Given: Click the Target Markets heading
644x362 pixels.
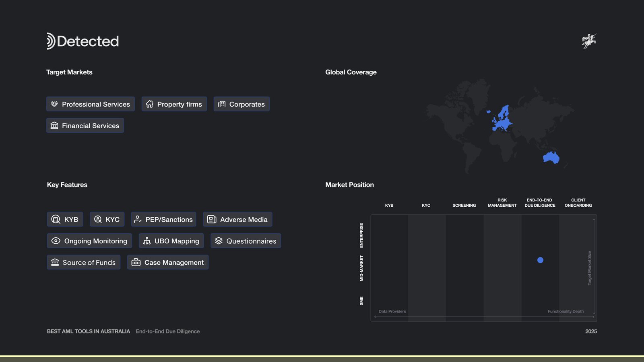Looking at the screenshot, I should (x=69, y=72).
